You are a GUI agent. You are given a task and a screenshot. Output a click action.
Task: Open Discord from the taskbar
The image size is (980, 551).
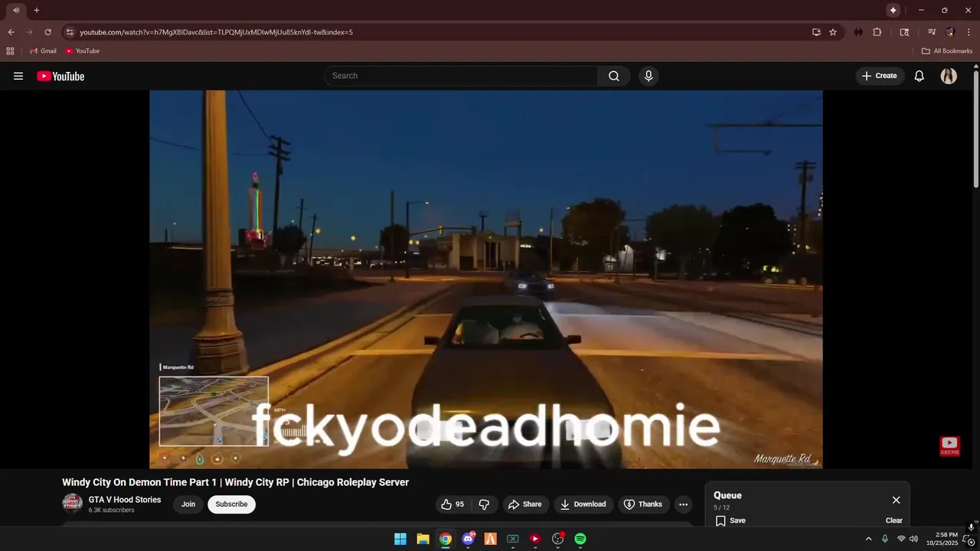468,539
